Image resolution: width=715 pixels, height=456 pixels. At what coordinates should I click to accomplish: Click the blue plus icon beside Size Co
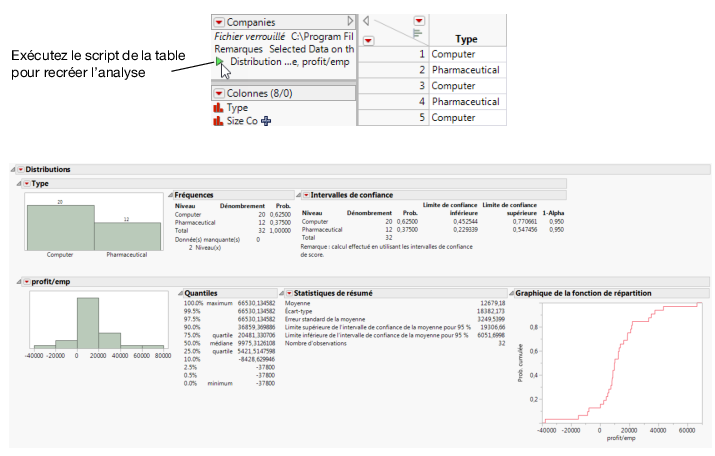266,121
